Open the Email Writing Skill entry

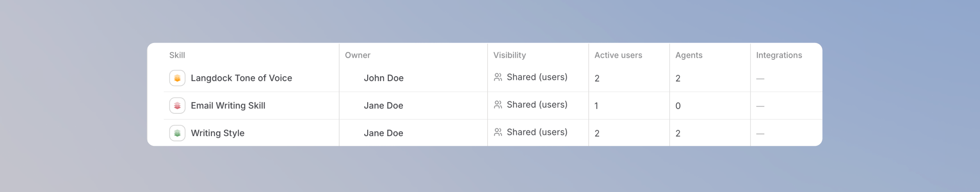tap(228, 106)
